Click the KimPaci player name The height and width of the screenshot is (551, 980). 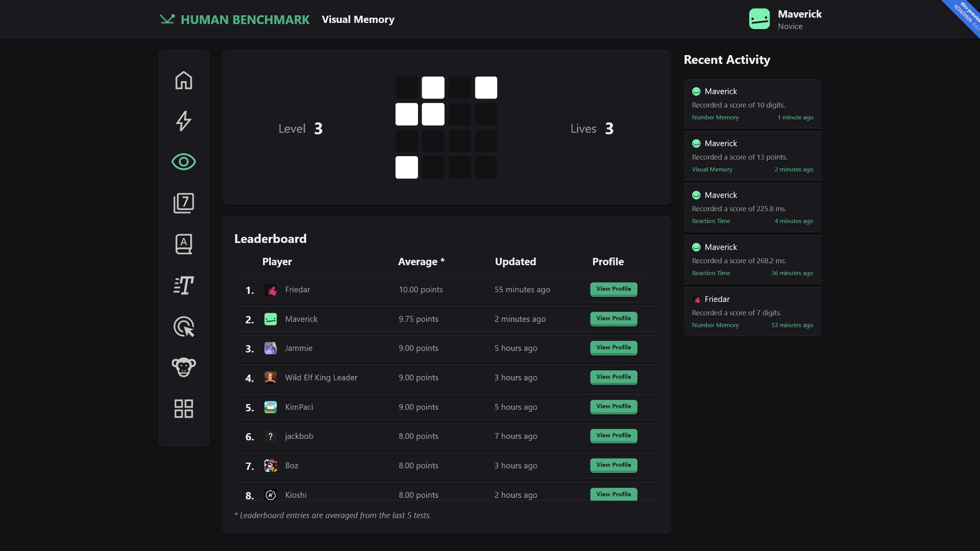(299, 407)
